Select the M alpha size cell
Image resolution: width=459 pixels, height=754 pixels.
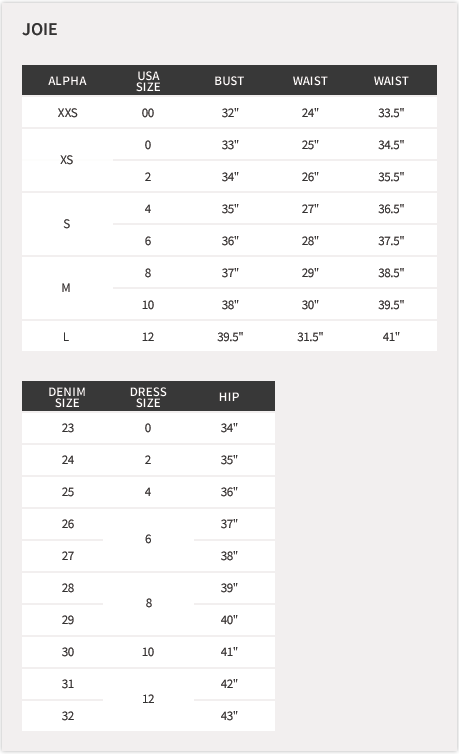(67, 288)
